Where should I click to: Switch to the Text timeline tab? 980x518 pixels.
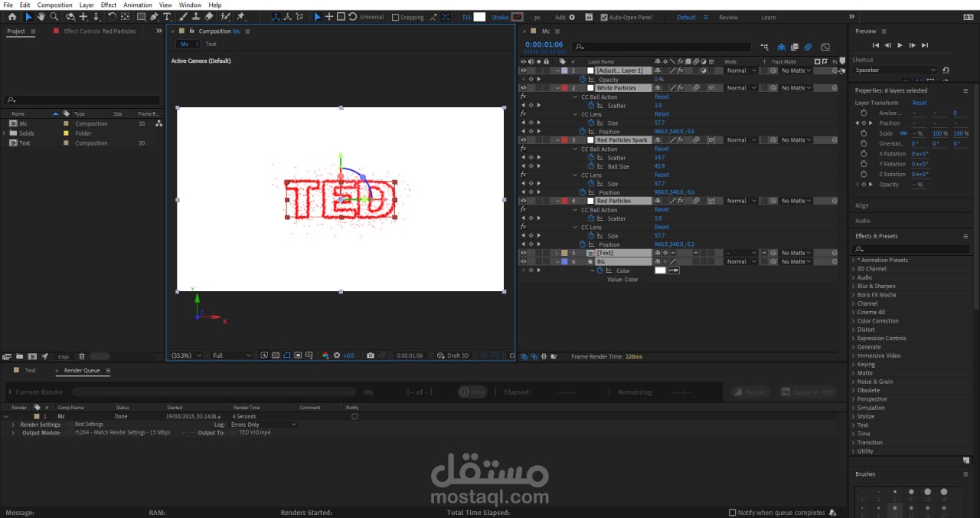30,370
